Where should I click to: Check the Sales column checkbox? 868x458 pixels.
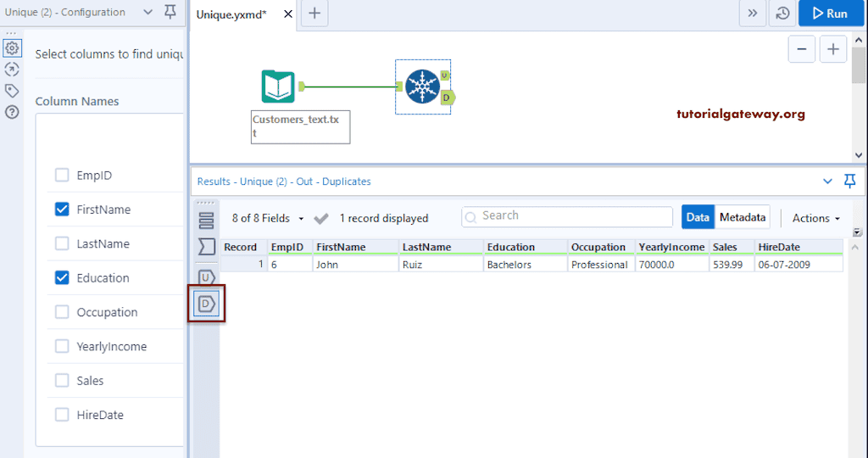62,381
